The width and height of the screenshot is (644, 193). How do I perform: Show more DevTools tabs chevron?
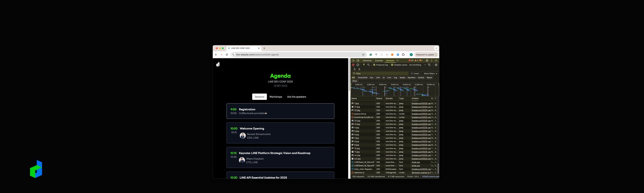pos(397,61)
